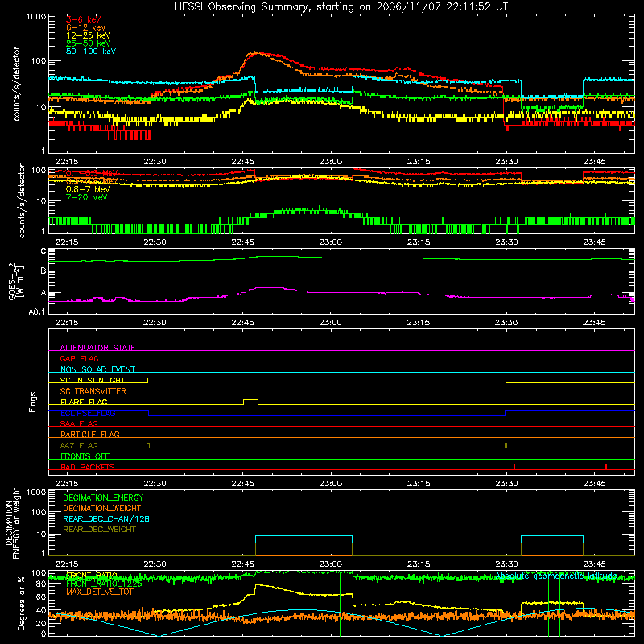Click the BAD_PACKETS red marker near 23:47

(x=606, y=467)
